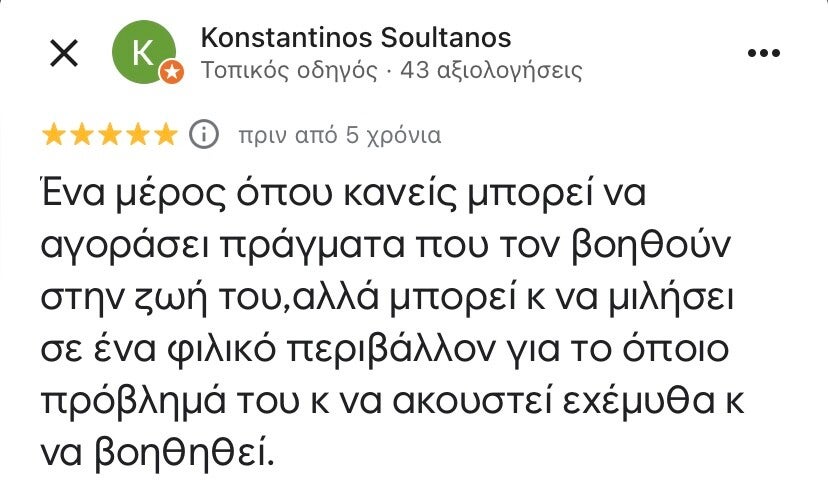
Task: Click the first yellow rating star
Action: click(54, 134)
